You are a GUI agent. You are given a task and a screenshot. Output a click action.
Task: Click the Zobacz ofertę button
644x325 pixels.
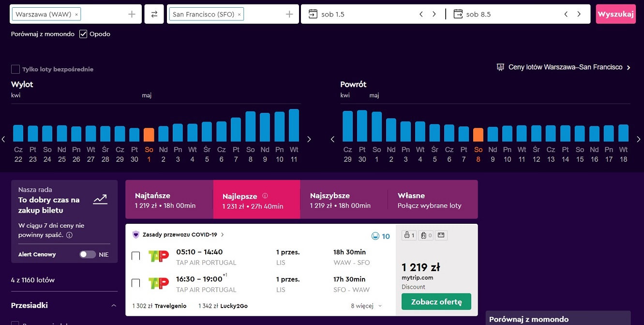(x=436, y=302)
